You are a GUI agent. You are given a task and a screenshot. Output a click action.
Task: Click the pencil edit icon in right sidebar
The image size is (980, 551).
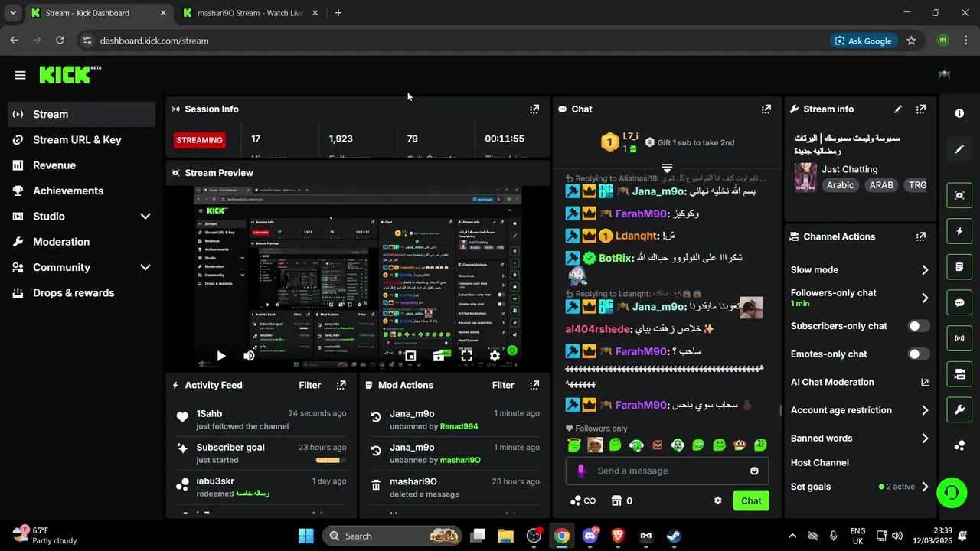pyautogui.click(x=959, y=149)
